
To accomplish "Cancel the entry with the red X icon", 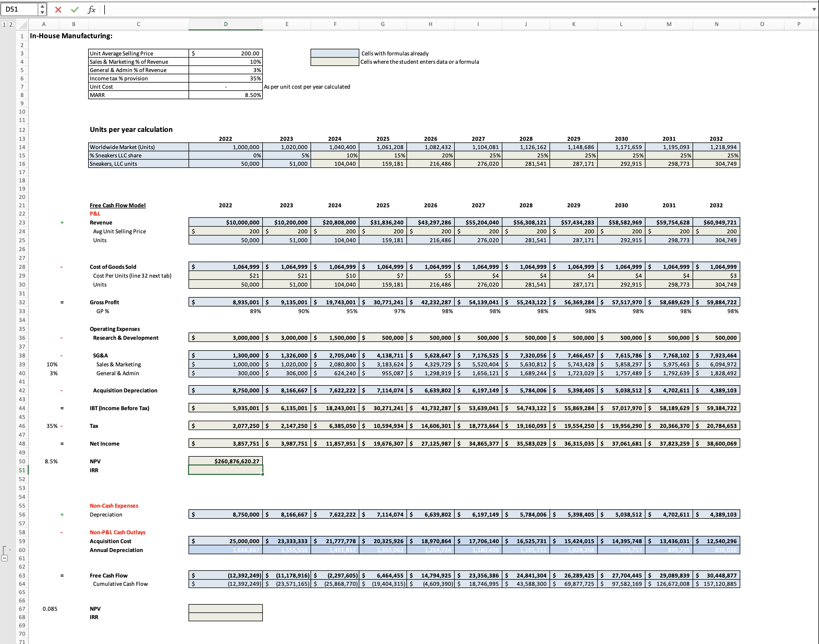I will [x=58, y=10].
